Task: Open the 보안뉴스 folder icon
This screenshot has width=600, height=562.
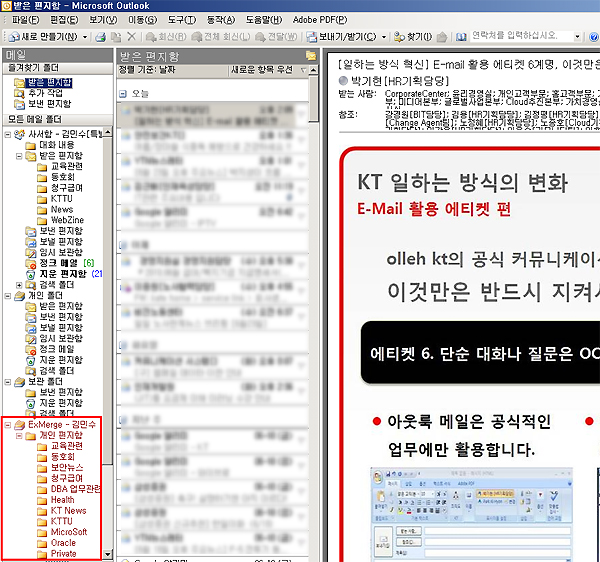Action: pyautogui.click(x=42, y=468)
